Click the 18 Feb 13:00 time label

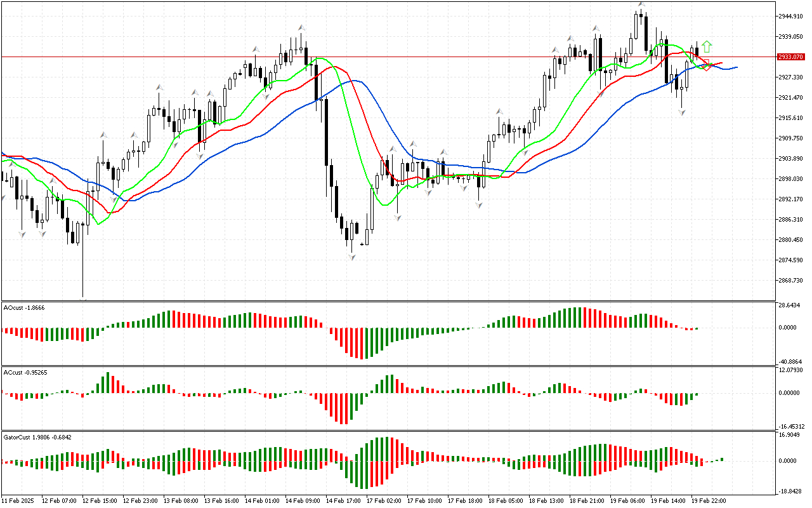pos(546,501)
